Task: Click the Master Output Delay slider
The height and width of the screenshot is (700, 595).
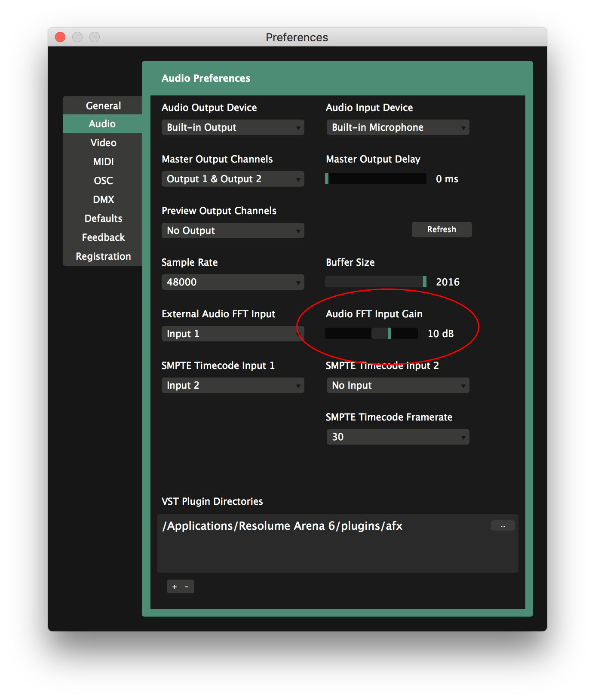Action: click(x=376, y=179)
